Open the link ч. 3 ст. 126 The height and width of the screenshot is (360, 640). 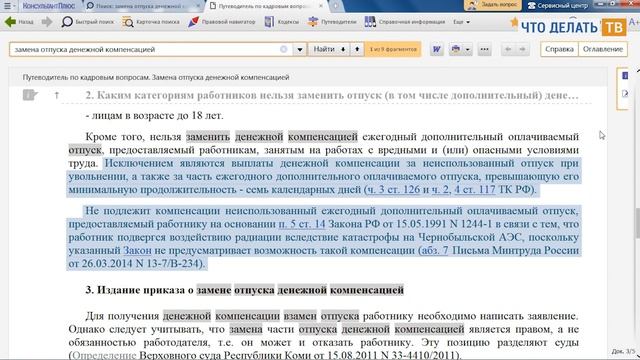[x=393, y=189]
